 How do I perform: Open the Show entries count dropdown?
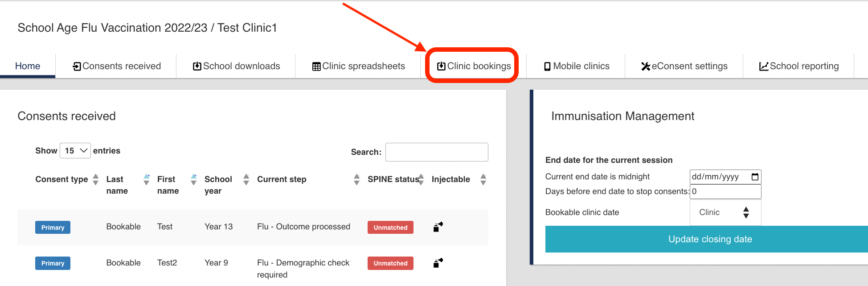75,151
